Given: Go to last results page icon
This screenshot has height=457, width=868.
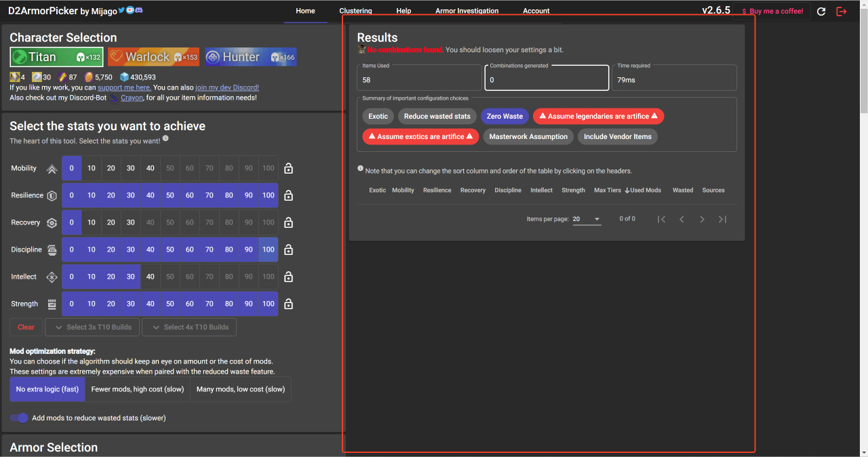Looking at the screenshot, I should [x=723, y=219].
